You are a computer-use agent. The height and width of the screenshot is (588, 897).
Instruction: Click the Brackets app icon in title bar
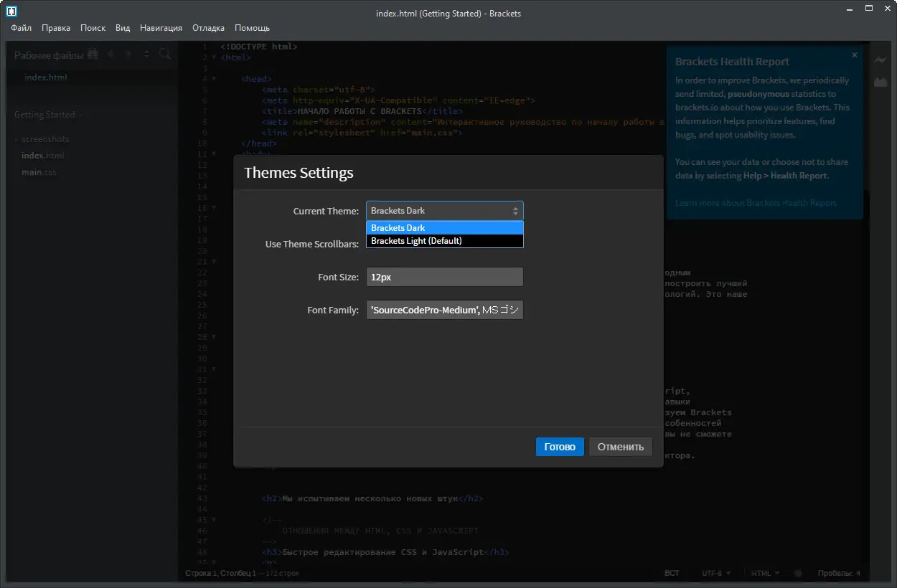[11, 12]
